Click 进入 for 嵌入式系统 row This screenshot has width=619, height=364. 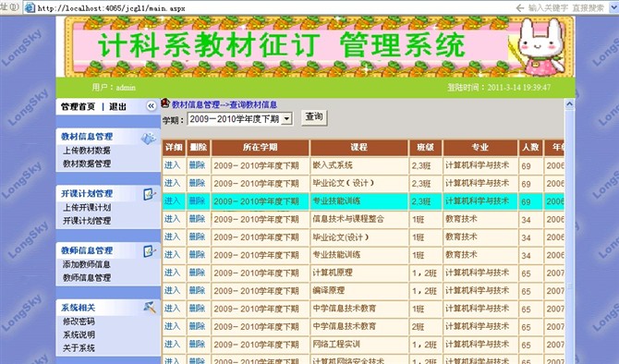click(x=172, y=165)
